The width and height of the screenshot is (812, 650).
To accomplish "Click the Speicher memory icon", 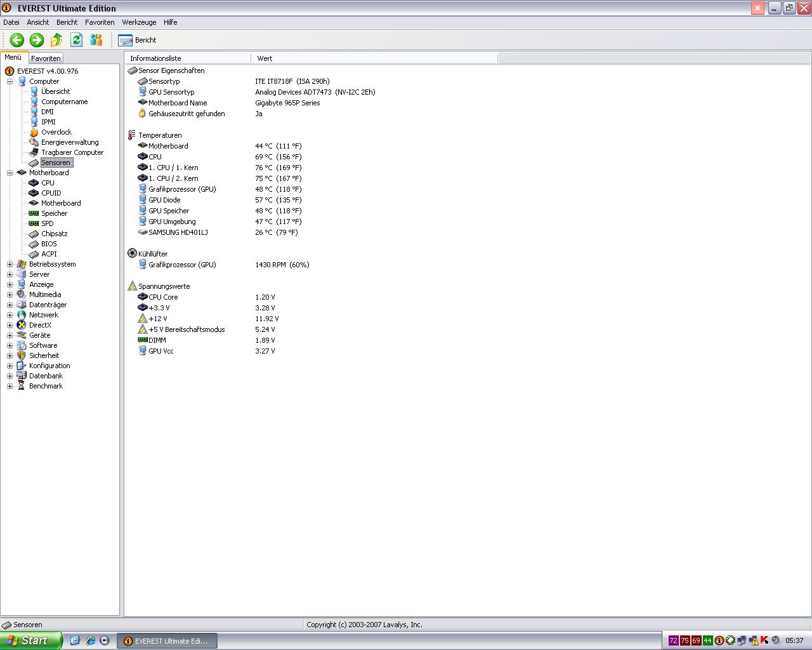I will (34, 213).
